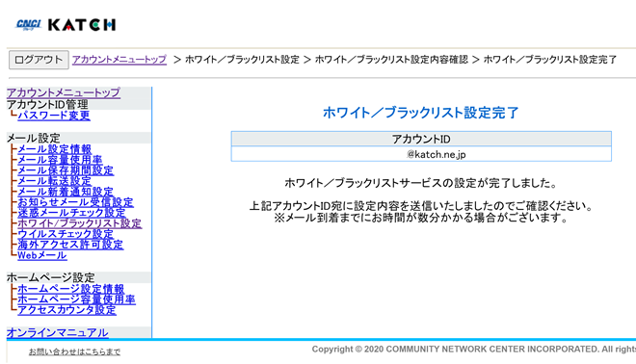Click the ログアウト button
This screenshot has width=636, height=364.
pos(39,60)
